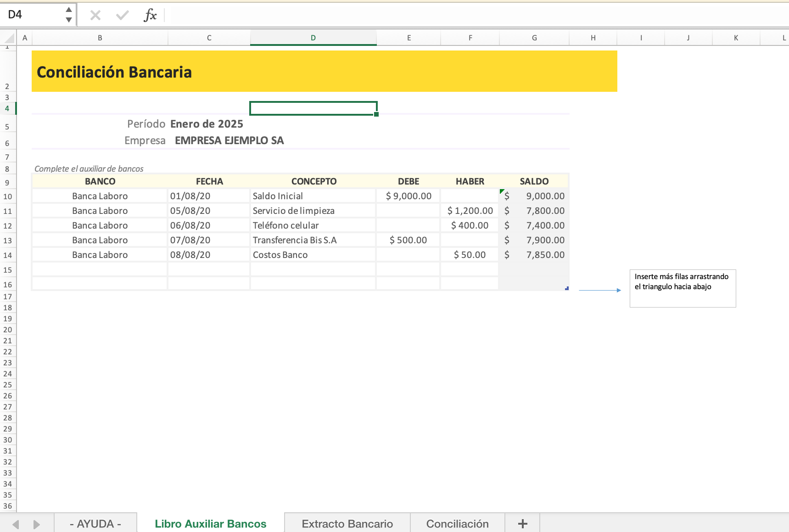Click the add new sheet plus icon

[x=522, y=524]
